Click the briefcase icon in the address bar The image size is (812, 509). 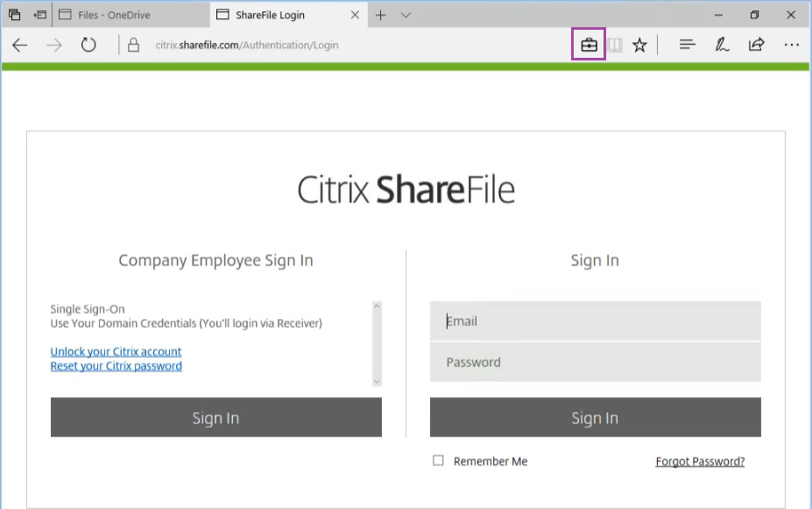click(589, 45)
